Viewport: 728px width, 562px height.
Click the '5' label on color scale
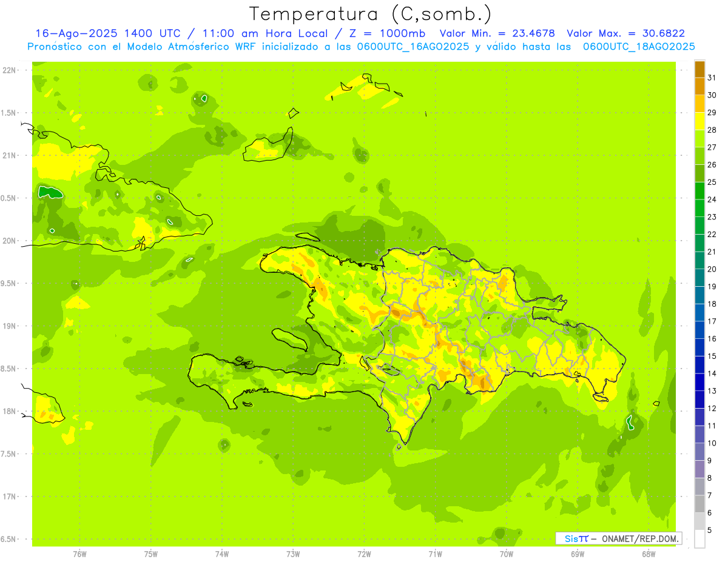(x=710, y=530)
